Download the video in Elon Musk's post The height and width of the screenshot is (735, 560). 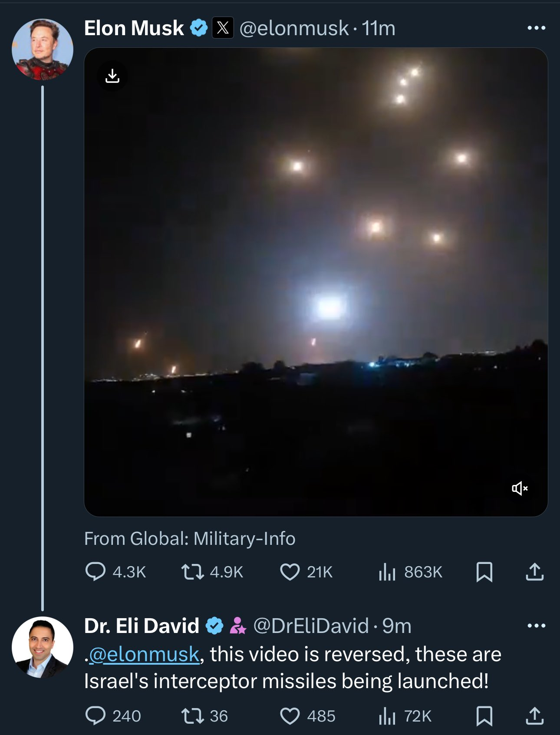112,76
